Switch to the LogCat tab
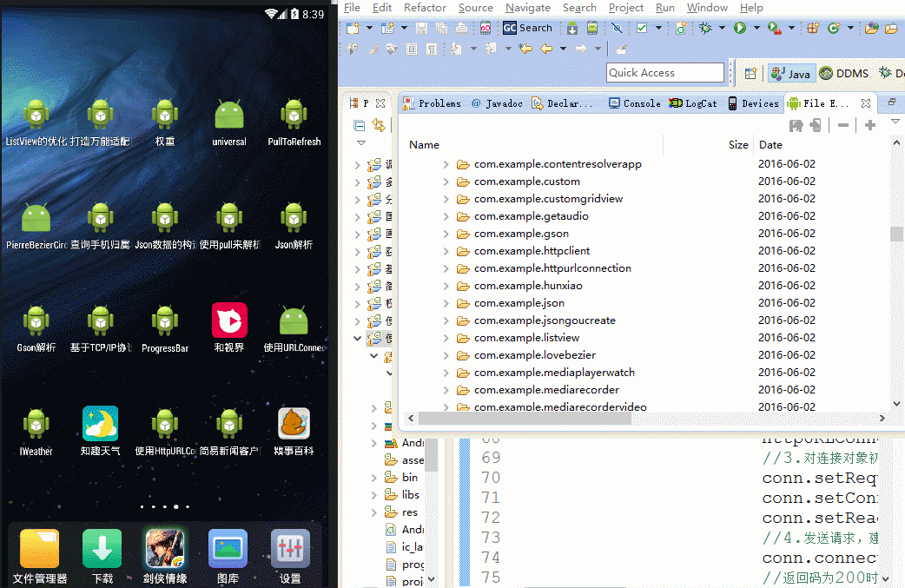The image size is (905, 588). pyautogui.click(x=693, y=103)
